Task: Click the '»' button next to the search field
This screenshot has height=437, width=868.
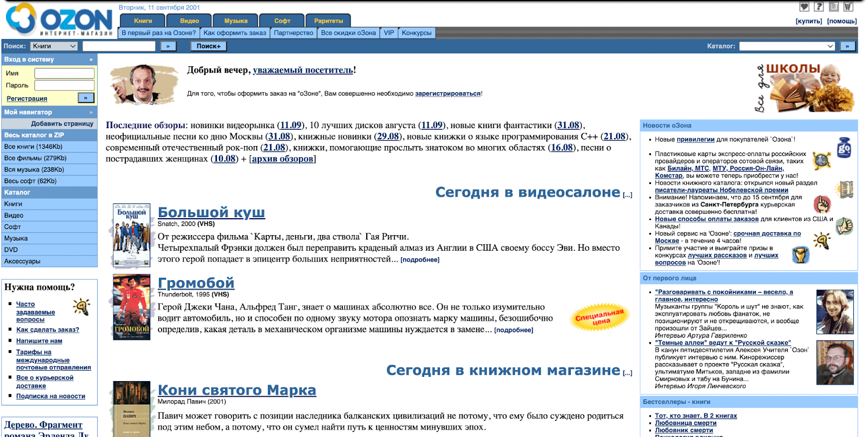Action: (x=168, y=46)
